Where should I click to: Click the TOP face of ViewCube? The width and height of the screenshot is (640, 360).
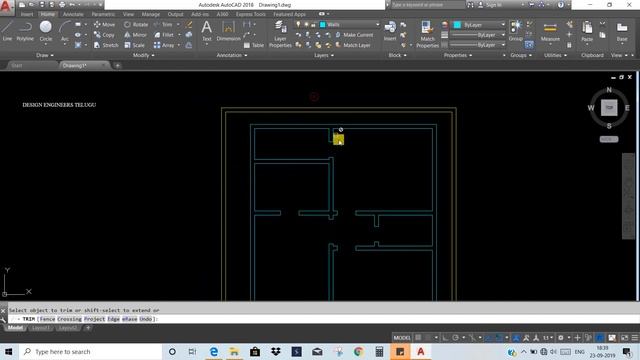coord(609,108)
